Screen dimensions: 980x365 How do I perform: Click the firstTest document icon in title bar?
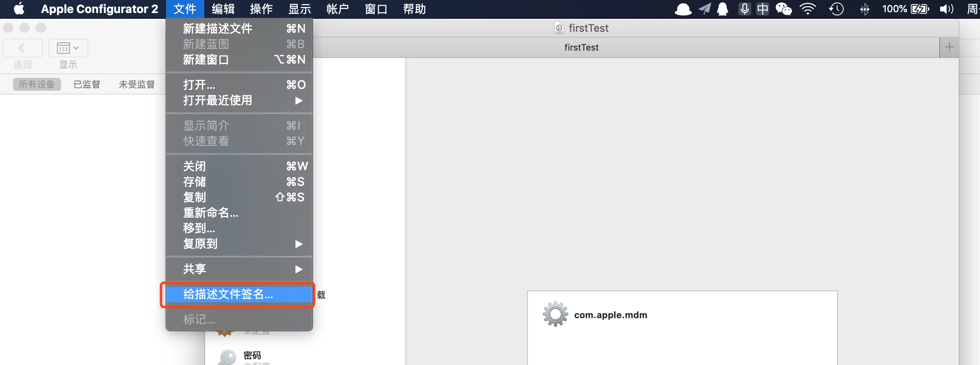[x=559, y=28]
